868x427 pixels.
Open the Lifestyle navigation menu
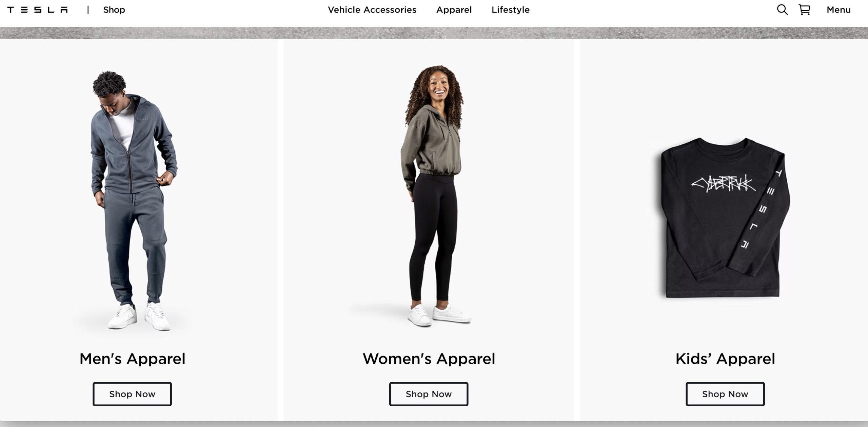coord(511,10)
